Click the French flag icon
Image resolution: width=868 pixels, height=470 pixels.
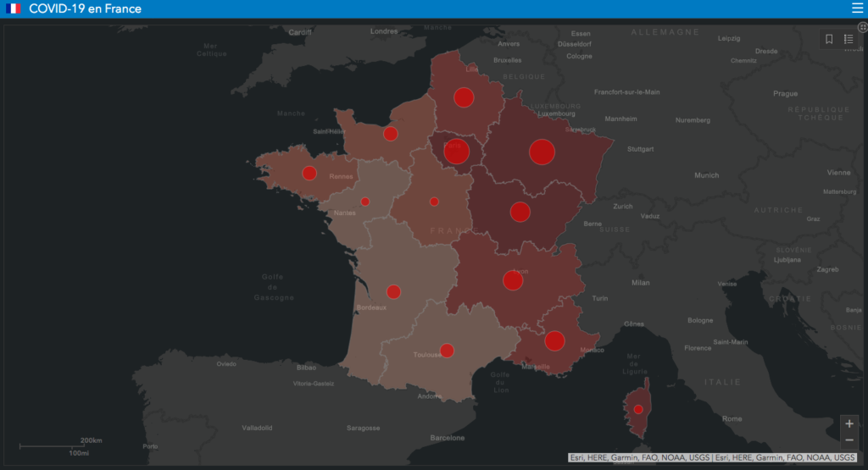click(x=13, y=8)
